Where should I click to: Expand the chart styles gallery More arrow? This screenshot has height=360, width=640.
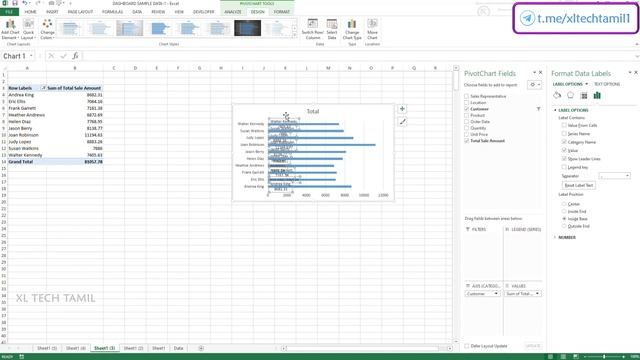[295, 35]
